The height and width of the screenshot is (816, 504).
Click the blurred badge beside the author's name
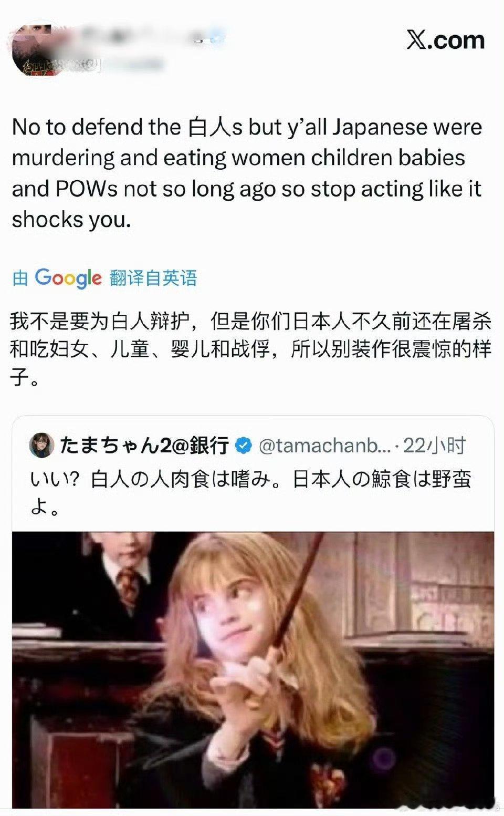[214, 38]
